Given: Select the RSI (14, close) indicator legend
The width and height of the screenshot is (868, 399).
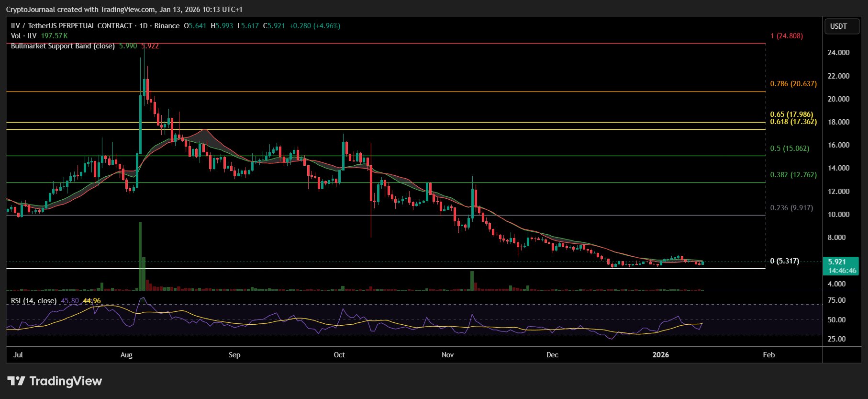Looking at the screenshot, I should [x=33, y=301].
